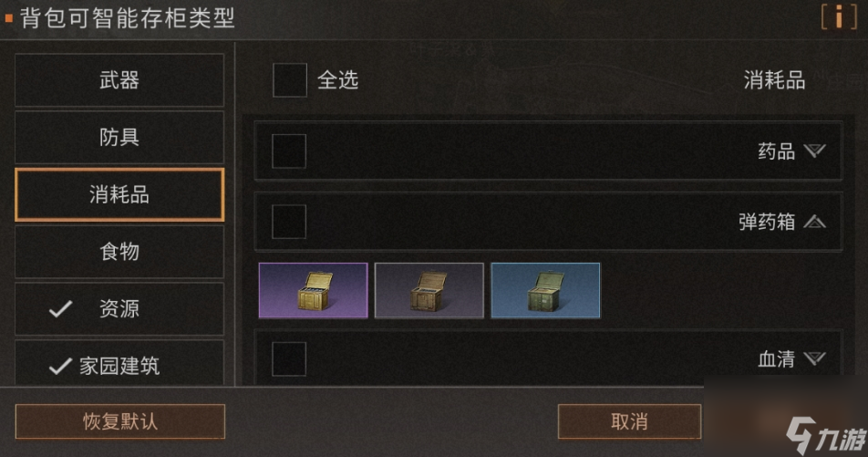
Task: Select the purple ammo box item
Action: [x=314, y=290]
